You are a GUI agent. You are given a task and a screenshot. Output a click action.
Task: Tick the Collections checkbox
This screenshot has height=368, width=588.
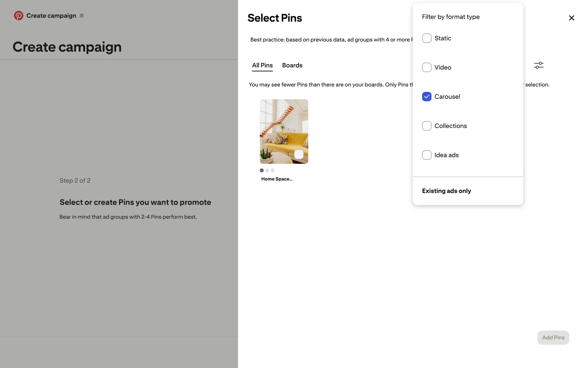pyautogui.click(x=427, y=126)
